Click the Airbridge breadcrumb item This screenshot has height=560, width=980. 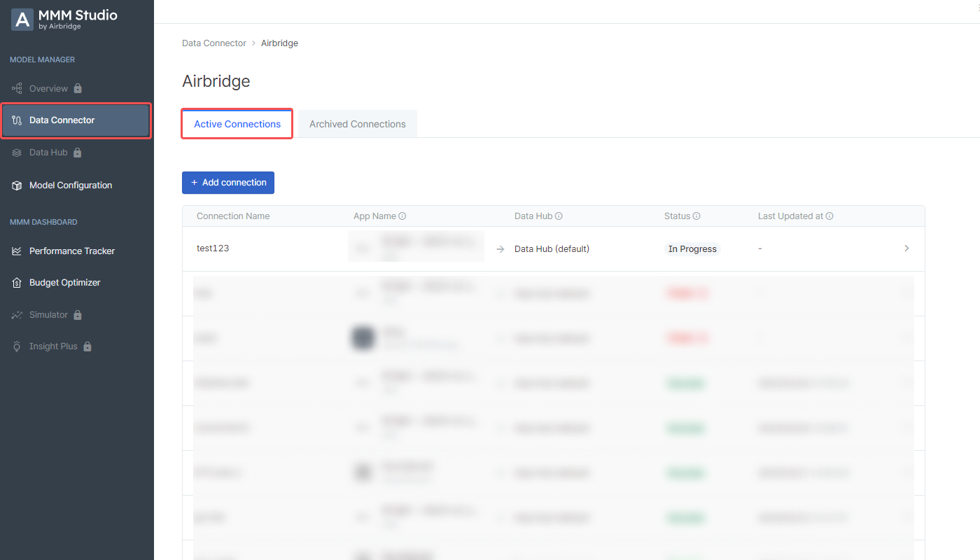[279, 43]
